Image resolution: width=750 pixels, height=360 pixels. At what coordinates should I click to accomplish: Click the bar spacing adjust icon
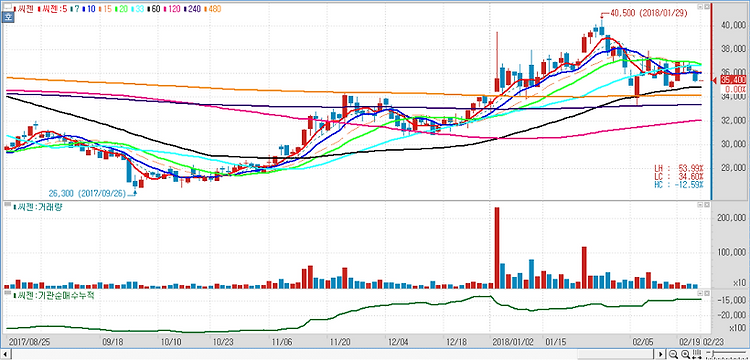697,354
